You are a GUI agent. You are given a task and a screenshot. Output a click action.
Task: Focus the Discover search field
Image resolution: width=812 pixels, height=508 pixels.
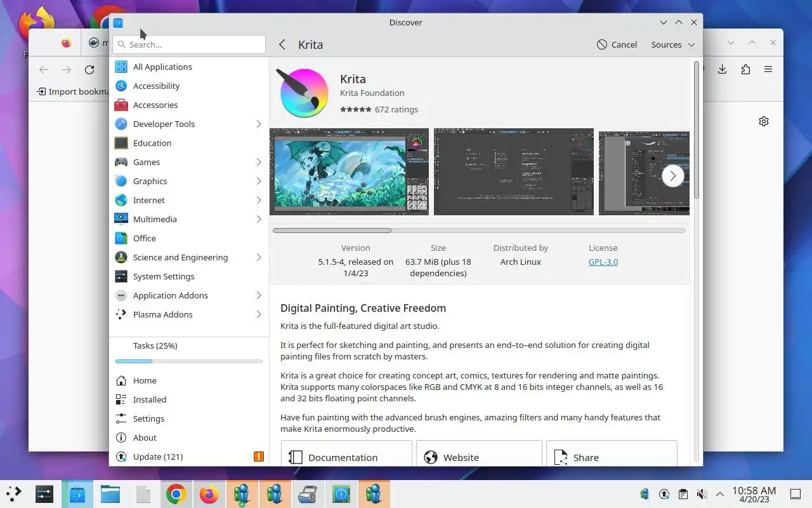[189, 44]
